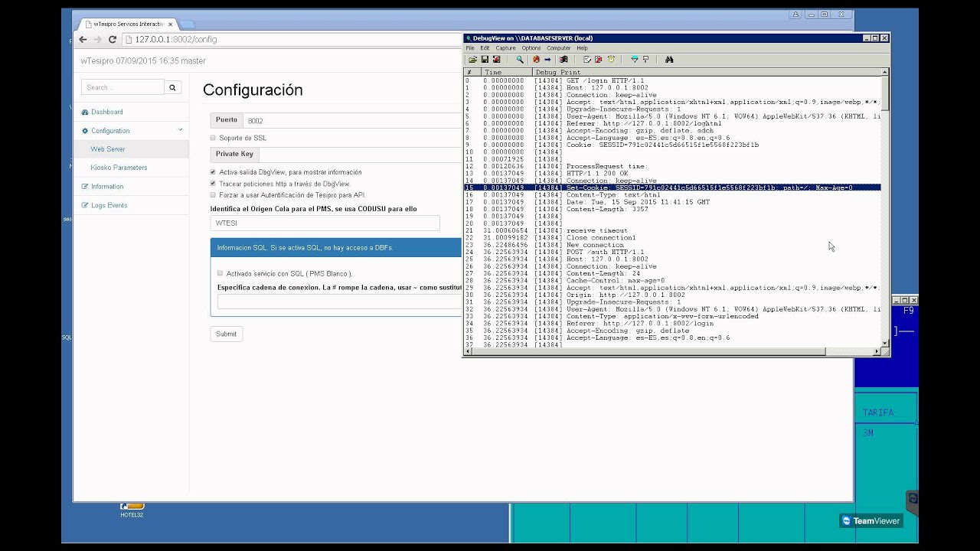Select the 'HTTP/1.1 200 OK' log row

(x=672, y=173)
